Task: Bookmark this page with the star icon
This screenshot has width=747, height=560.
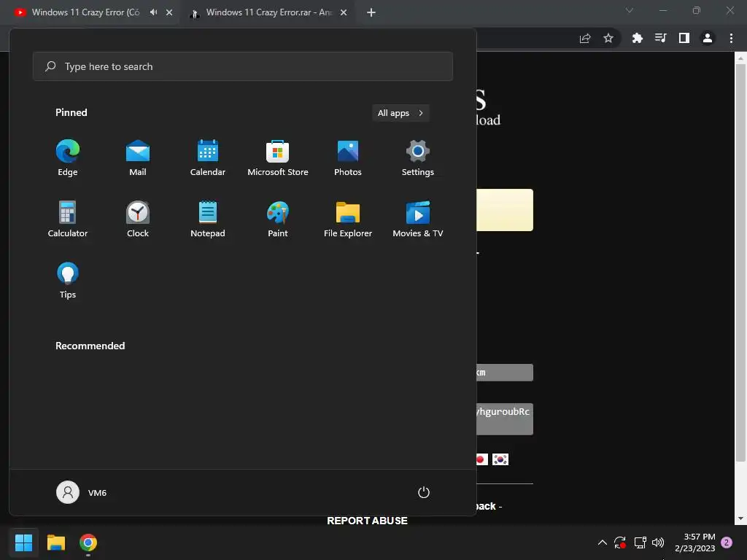Action: coord(608,38)
